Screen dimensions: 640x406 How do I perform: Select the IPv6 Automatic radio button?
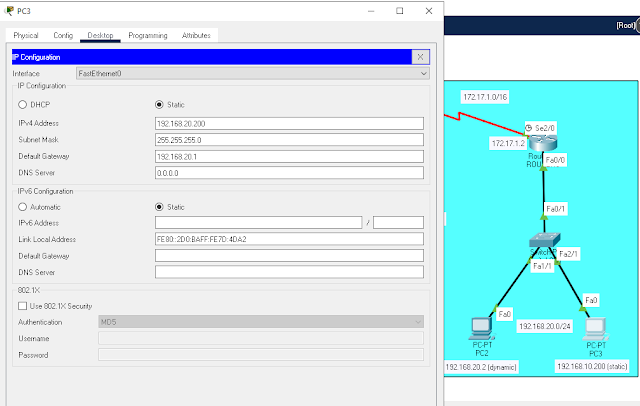pos(22,207)
